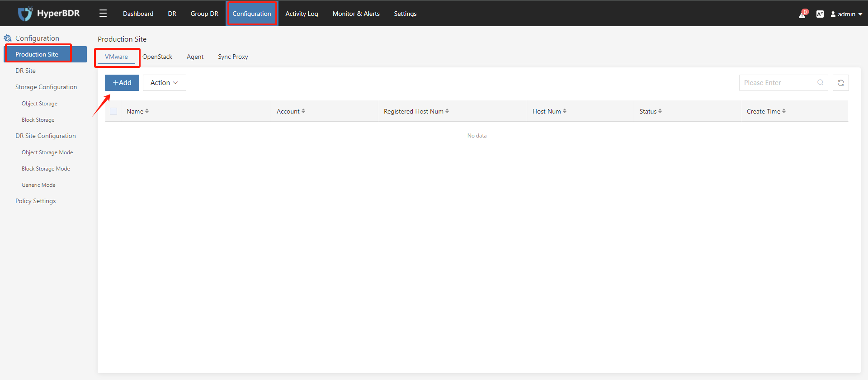868x380 pixels.
Task: Open the Action dropdown
Action: pos(165,83)
